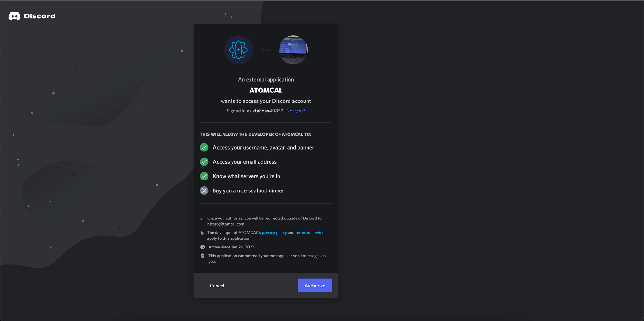The image size is (644, 321).
Task: Click 'Access your email address' text
Action: 245,162
